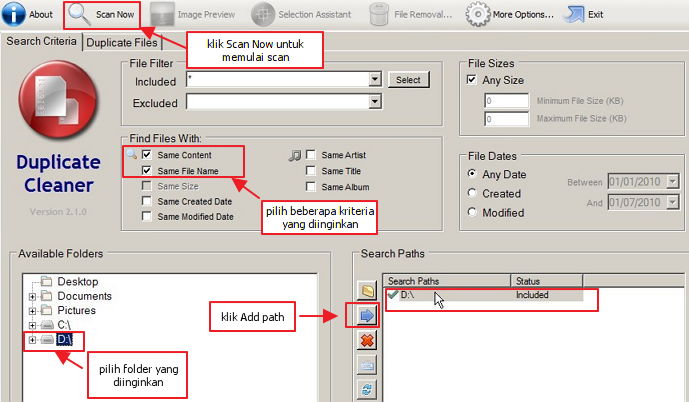Click the refresh icon below path buttons
This screenshot has height=402, width=689.
coord(367,390)
